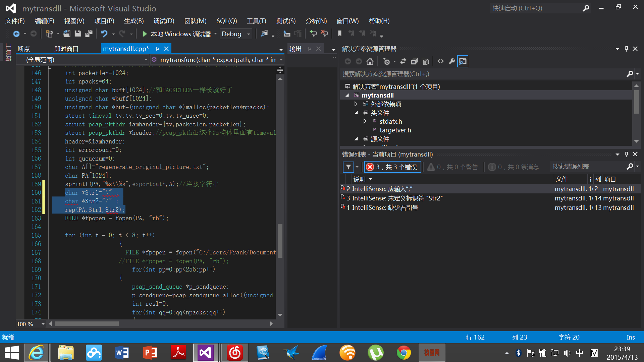Viewport: 644px width, 362px height.
Task: Toggle the 0 messages filter button
Action: click(514, 167)
